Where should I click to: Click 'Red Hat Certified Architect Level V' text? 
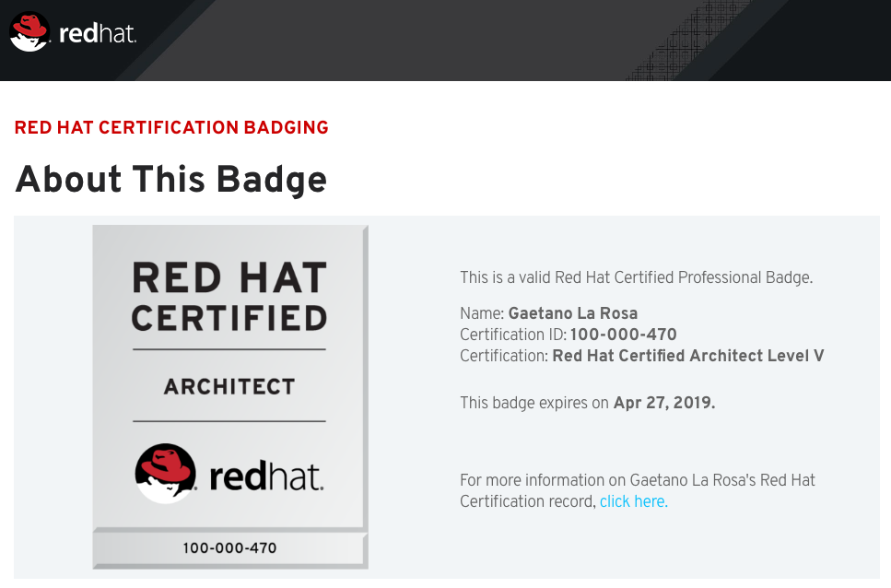688,356
